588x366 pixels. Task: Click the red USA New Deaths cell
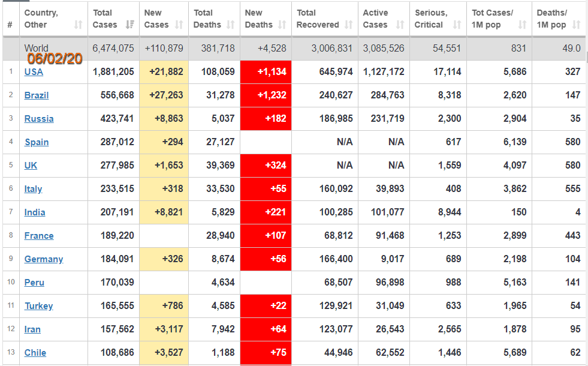click(x=266, y=72)
